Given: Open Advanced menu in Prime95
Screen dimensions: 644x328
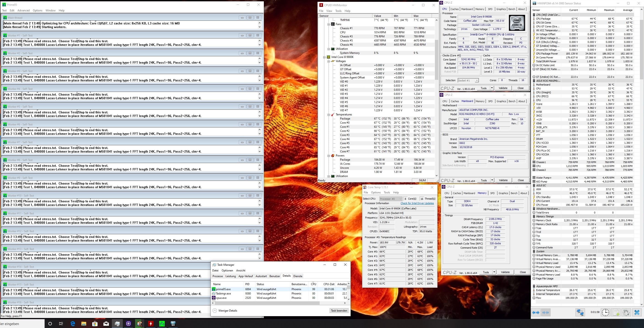Looking at the screenshot, I should (23, 10).
